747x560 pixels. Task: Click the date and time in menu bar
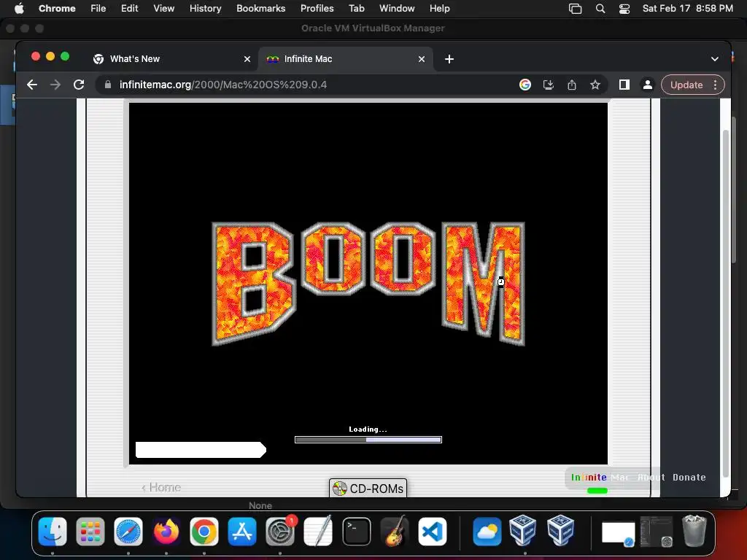pyautogui.click(x=687, y=8)
